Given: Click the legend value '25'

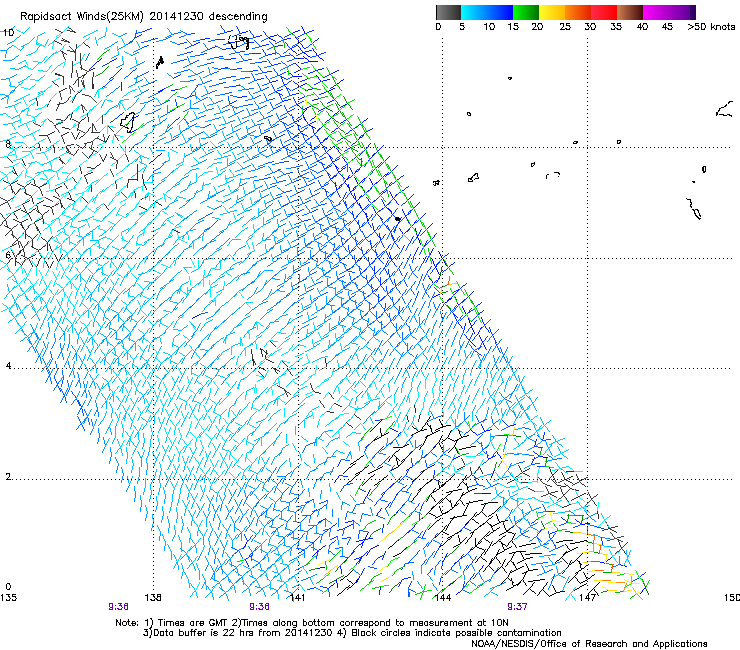Looking at the screenshot, I should 565,27.
